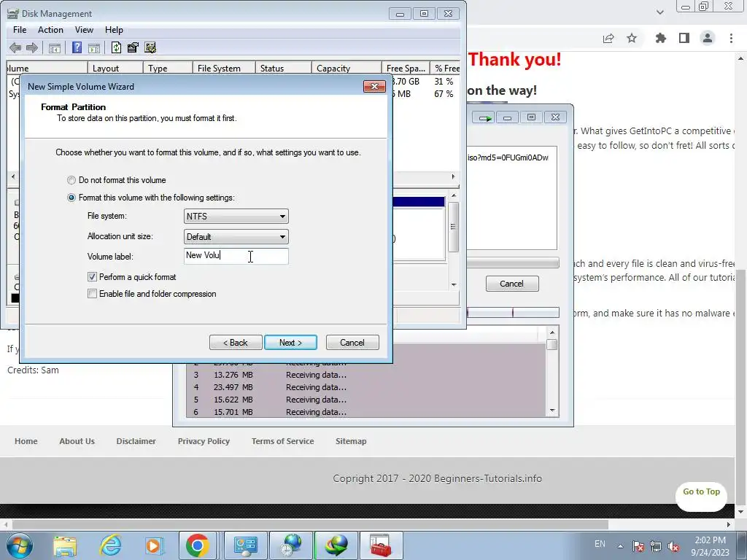The width and height of the screenshot is (747, 560).
Task: Click the Disk Management title bar app icon
Action: tap(13, 13)
